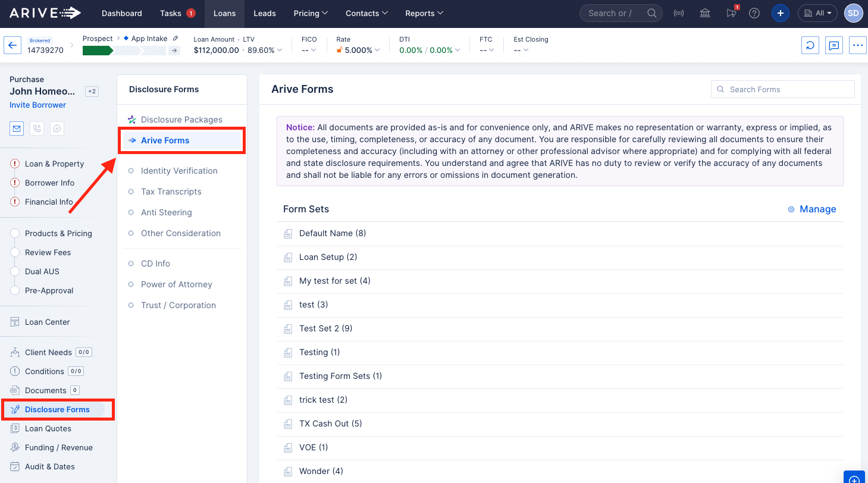This screenshot has width=868, height=483.
Task: Click the Loan Center icon in the sidebar
Action: 15,322
